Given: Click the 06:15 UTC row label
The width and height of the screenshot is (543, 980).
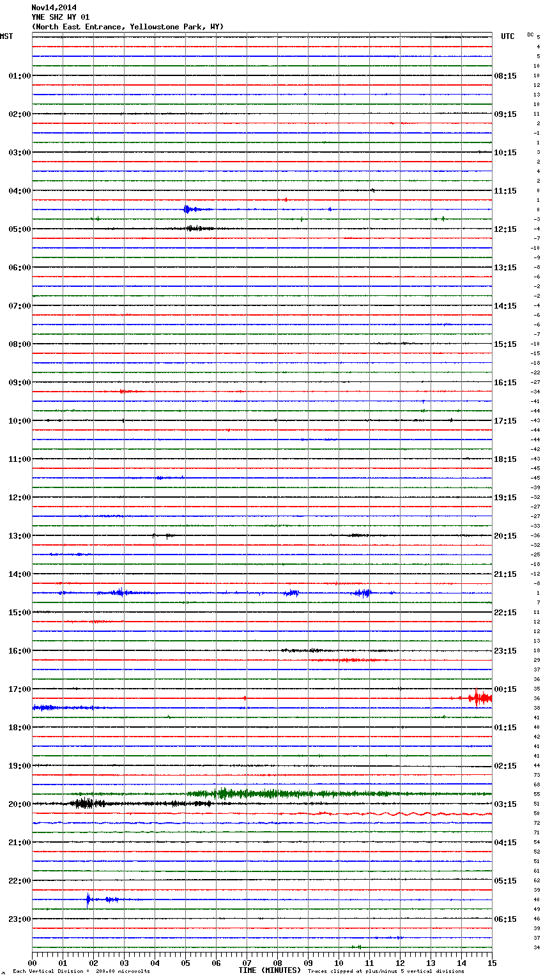Looking at the screenshot, I should point(505,919).
